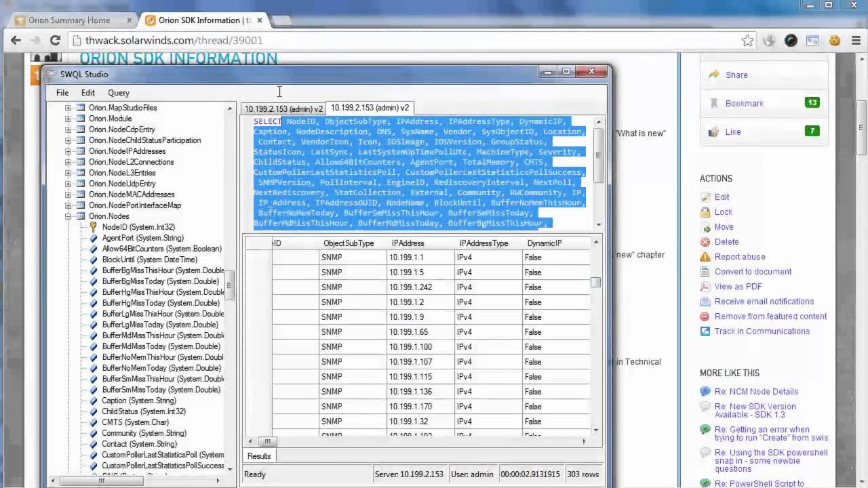
Task: Click the Lock padlock icon
Action: 705,212
